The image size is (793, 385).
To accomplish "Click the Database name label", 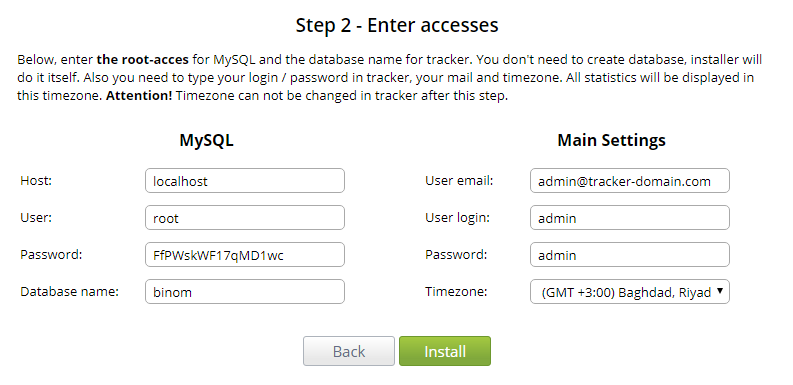I will pyautogui.click(x=69, y=291).
